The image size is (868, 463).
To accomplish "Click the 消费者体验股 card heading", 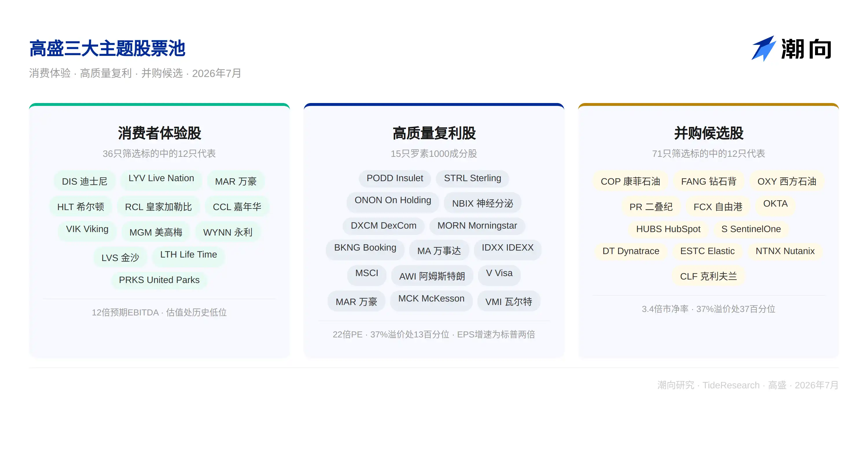I will pos(159,133).
